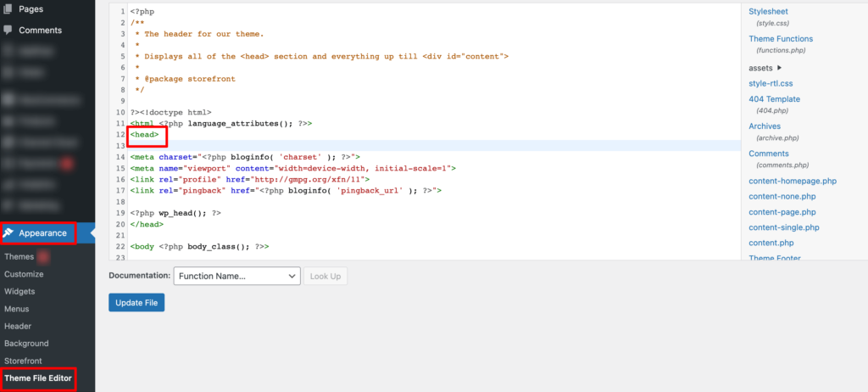This screenshot has width=868, height=392.
Task: Open style-rtl.css in file list
Action: [x=771, y=83]
